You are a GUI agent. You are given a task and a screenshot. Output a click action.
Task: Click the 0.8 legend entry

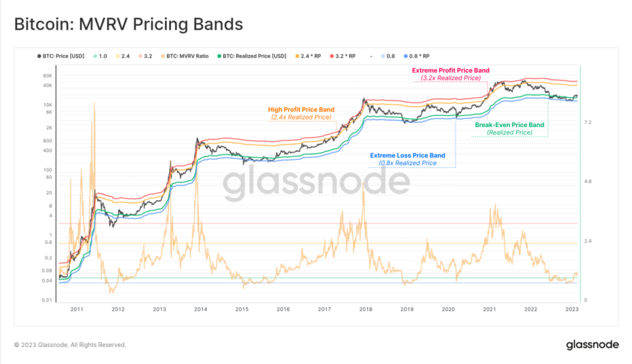[388, 56]
